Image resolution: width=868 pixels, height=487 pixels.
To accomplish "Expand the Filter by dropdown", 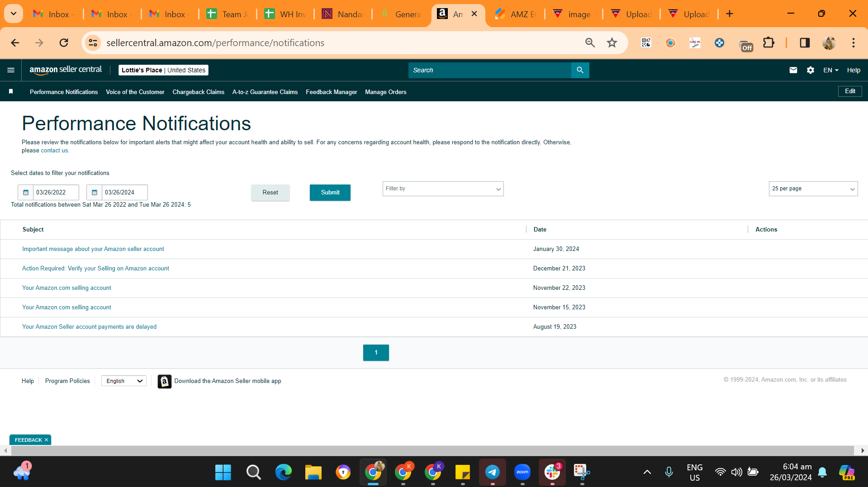I will click(443, 189).
